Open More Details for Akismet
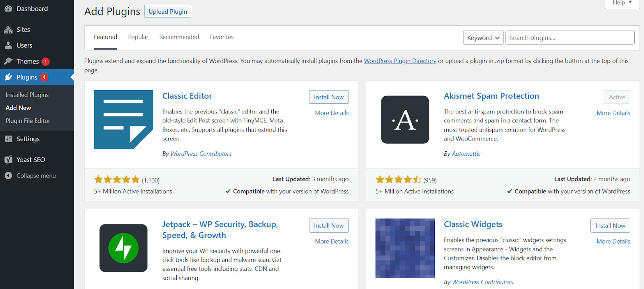 point(613,113)
